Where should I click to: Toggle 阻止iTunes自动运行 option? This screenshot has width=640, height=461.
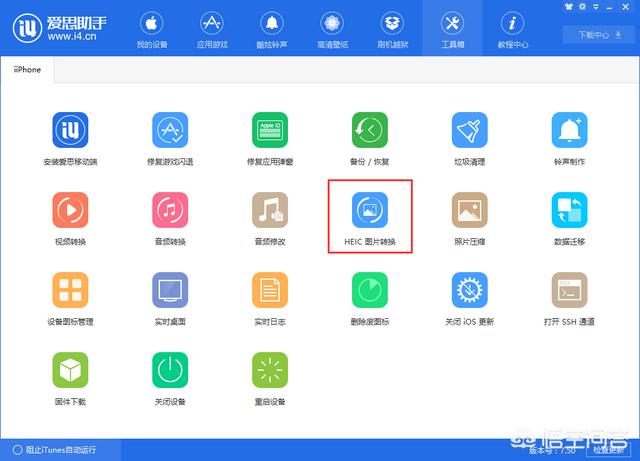[x=10, y=450]
